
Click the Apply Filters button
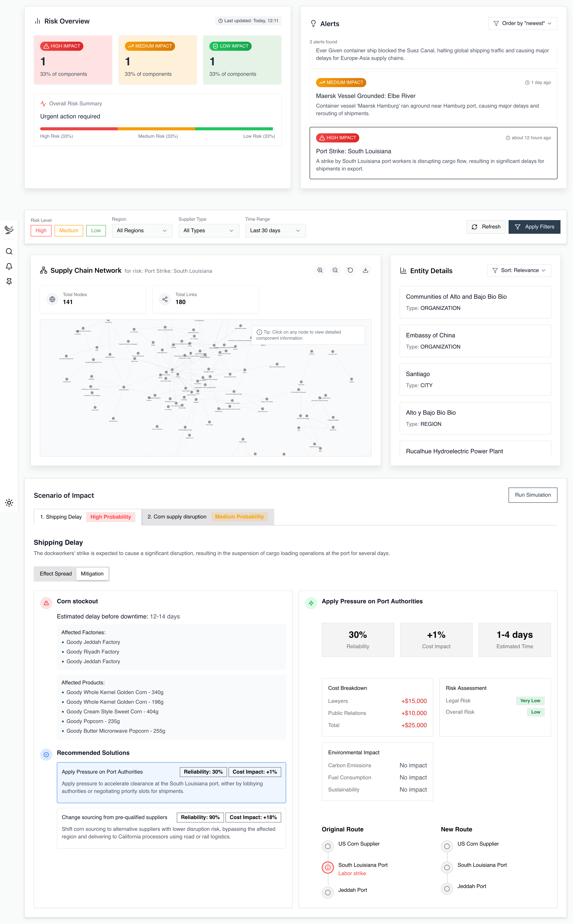[534, 227]
